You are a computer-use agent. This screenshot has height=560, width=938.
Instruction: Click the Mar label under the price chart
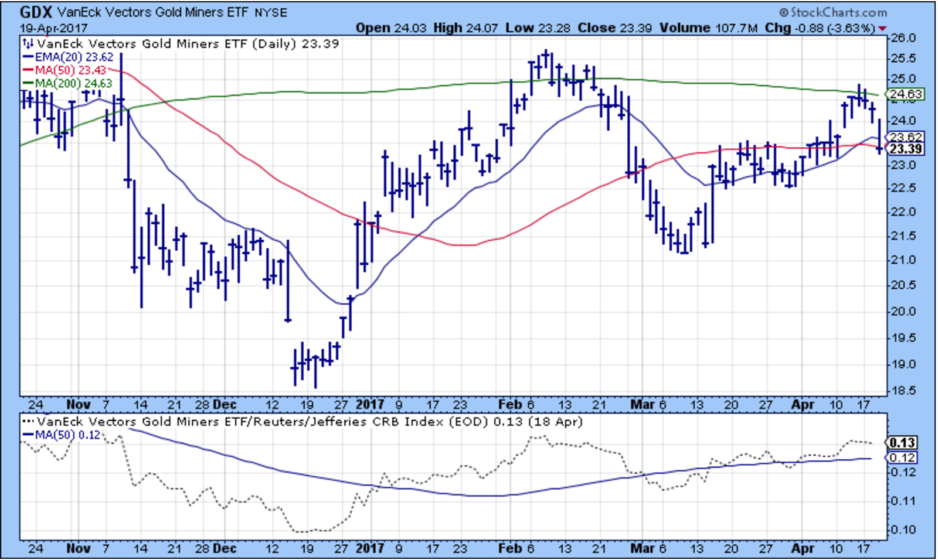[x=642, y=405]
